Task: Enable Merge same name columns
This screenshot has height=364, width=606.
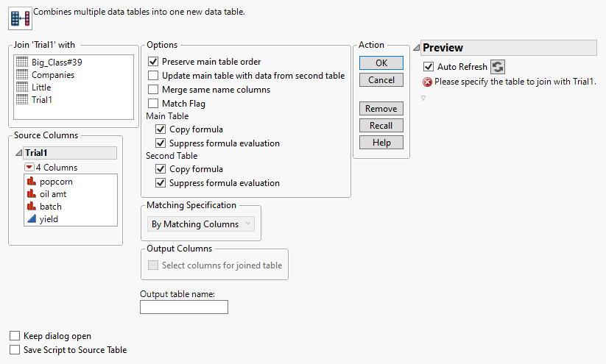Action: pyautogui.click(x=154, y=90)
